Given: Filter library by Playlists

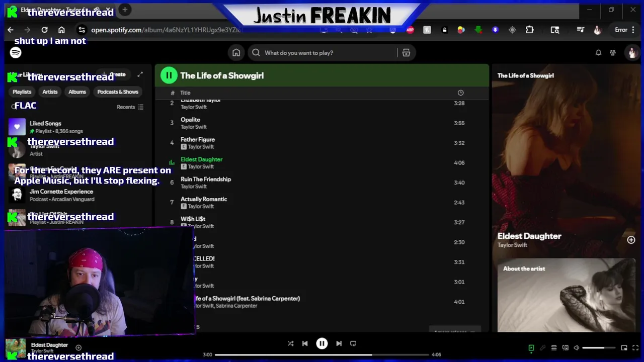Looking at the screenshot, I should click(22, 92).
